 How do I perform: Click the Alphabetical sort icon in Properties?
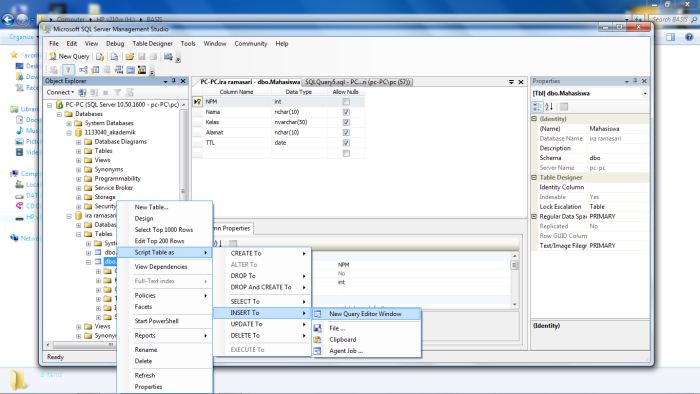tap(549, 107)
